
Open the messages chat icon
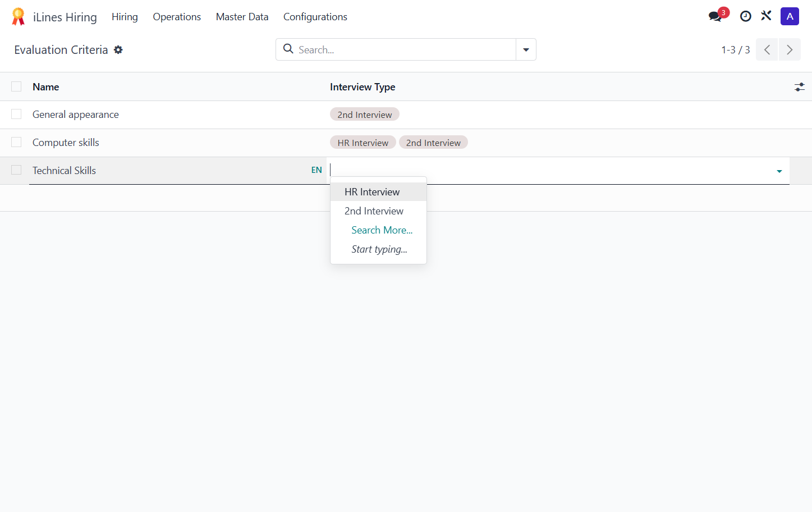pyautogui.click(x=715, y=16)
